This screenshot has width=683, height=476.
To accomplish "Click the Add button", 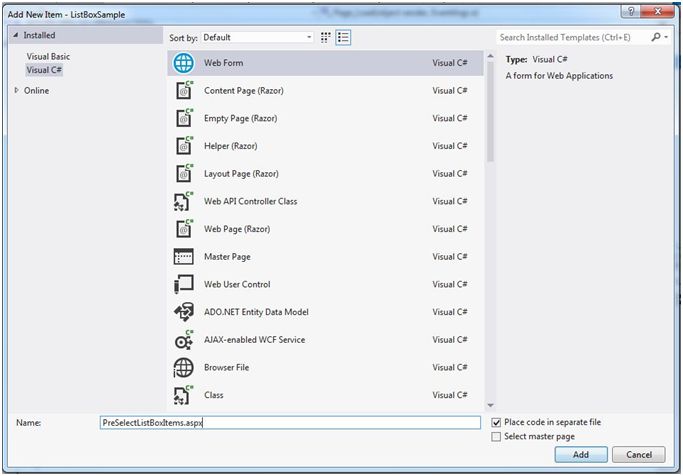I will 581,455.
